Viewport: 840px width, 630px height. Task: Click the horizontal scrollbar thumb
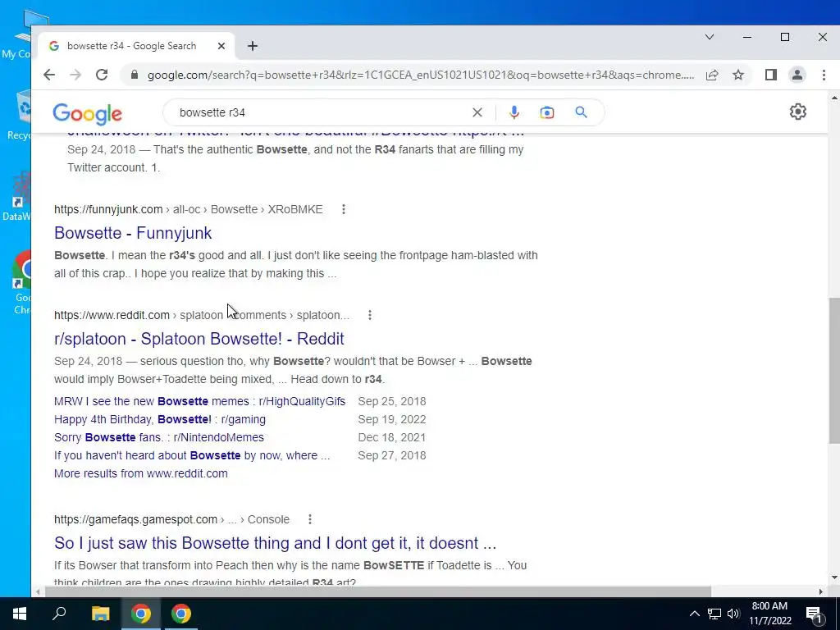(x=377, y=591)
